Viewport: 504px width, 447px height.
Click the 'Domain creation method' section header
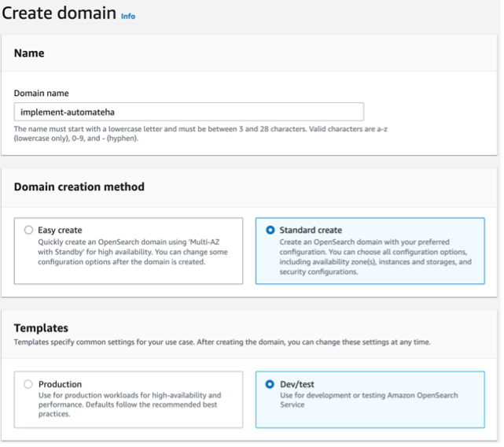coord(79,187)
